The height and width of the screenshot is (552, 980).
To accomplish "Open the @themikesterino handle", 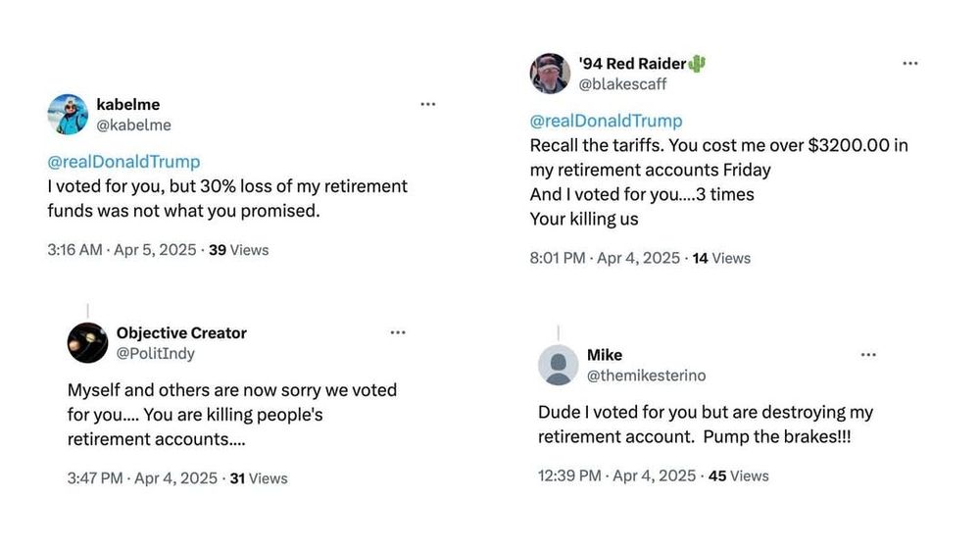I will click(x=646, y=376).
